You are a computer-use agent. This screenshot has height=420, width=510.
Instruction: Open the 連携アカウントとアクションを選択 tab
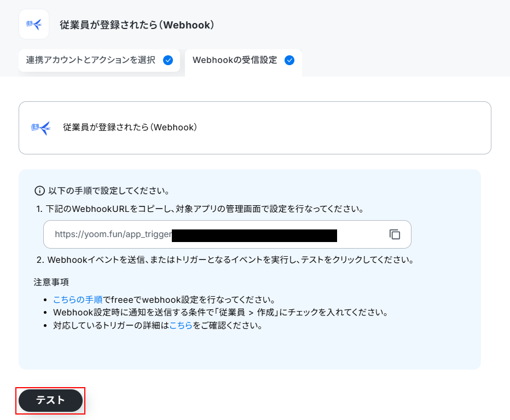(99, 60)
